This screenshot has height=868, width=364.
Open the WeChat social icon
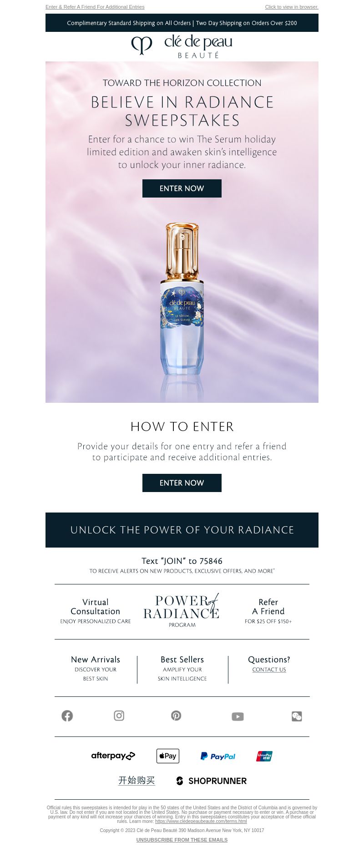coord(297,716)
